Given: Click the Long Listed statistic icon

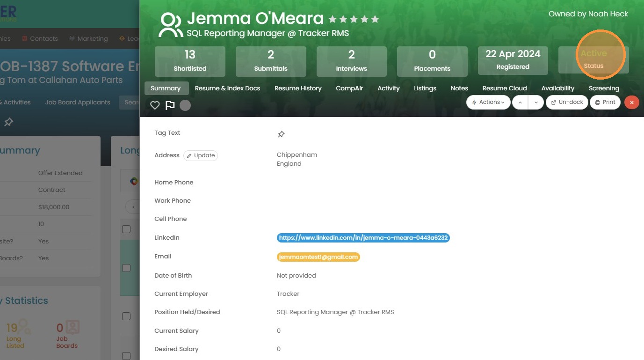Looking at the screenshot, I should pyautogui.click(x=24, y=326).
